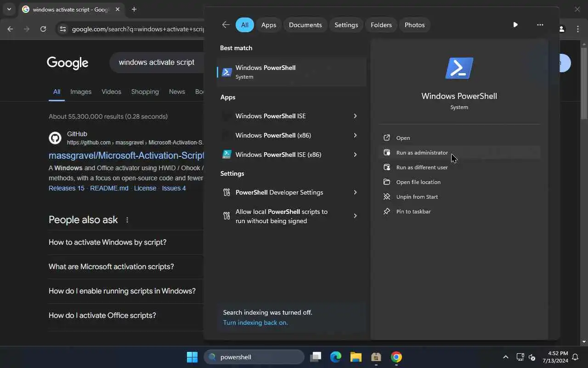
Task: Open Windows PowerShell best match result
Action: 291,72
